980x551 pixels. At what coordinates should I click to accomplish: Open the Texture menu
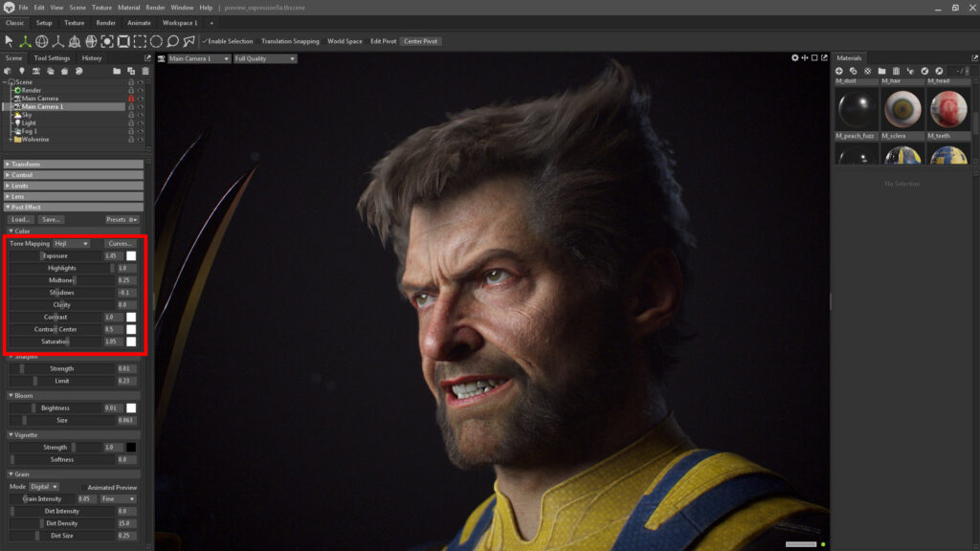[x=100, y=5]
